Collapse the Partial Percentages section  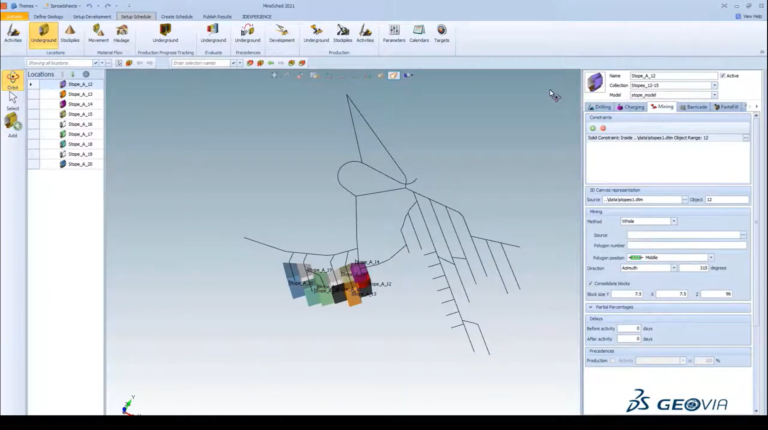coord(591,308)
